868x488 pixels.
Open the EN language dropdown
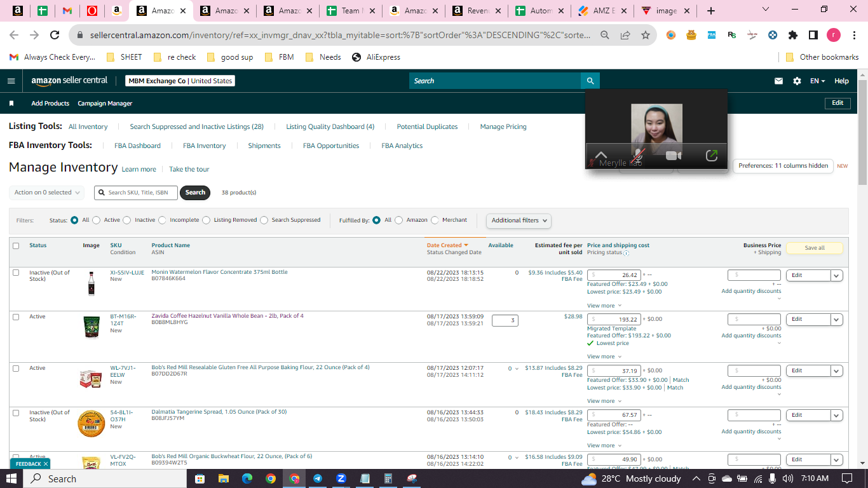pos(817,81)
